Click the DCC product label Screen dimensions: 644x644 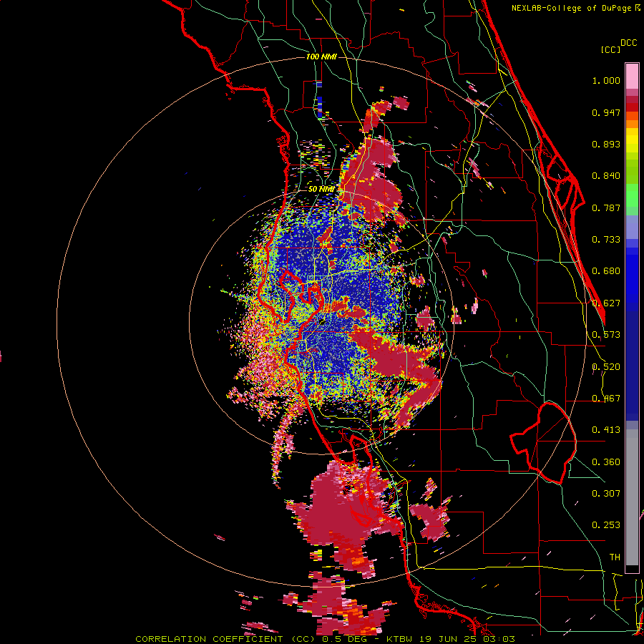[628, 42]
